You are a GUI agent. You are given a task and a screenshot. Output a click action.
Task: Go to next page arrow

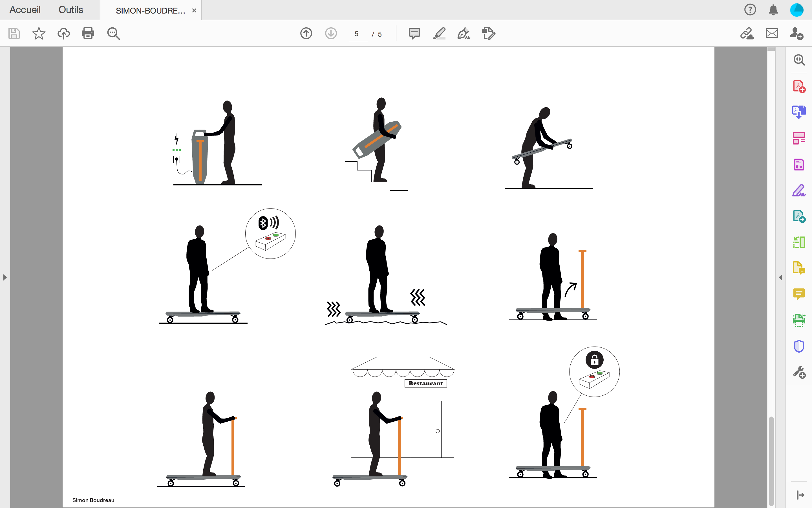click(331, 33)
